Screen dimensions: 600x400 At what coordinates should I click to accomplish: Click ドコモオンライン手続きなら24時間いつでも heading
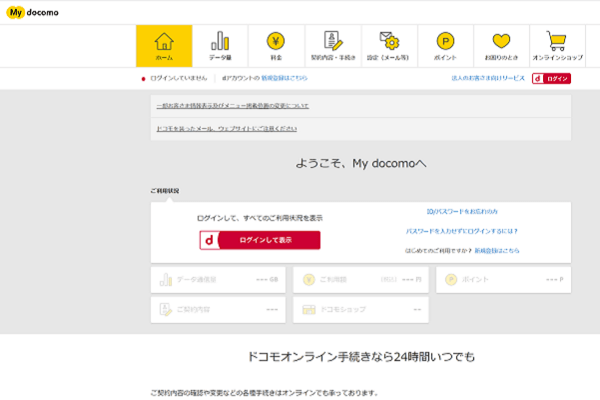coord(361,357)
